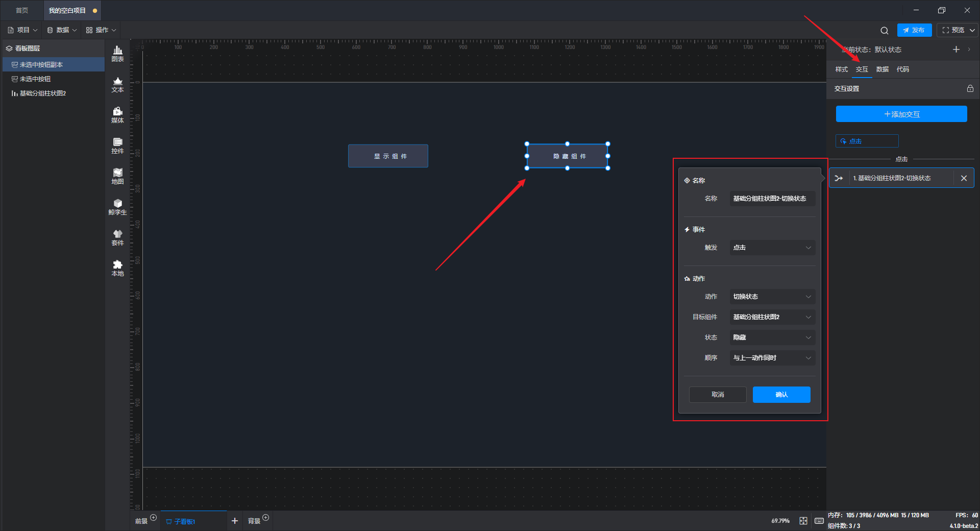Open interaction item 基础分组柱状图2-切换状态
Viewport: 980px width, 531px height.
(901, 178)
